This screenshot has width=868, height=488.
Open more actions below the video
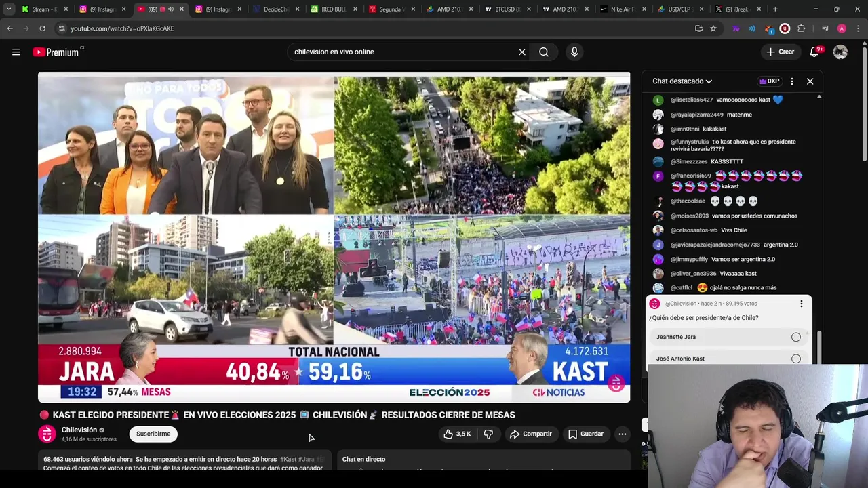[622, 434]
